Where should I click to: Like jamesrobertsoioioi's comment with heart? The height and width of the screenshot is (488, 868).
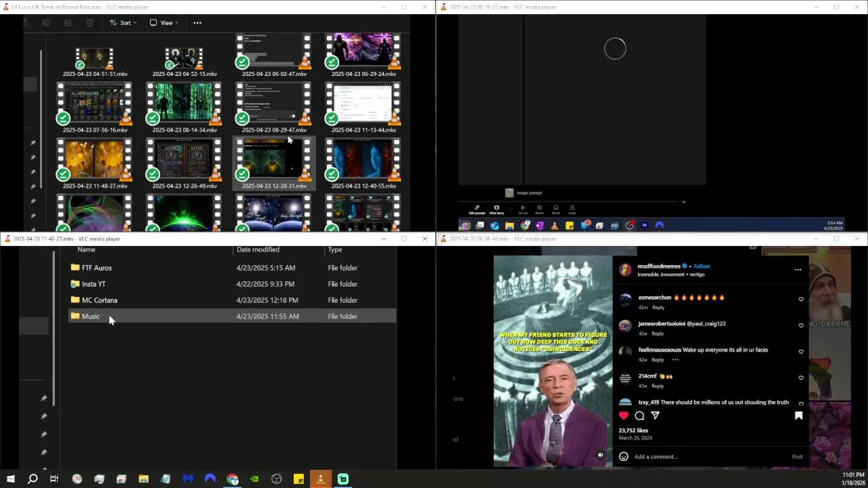click(x=801, y=325)
